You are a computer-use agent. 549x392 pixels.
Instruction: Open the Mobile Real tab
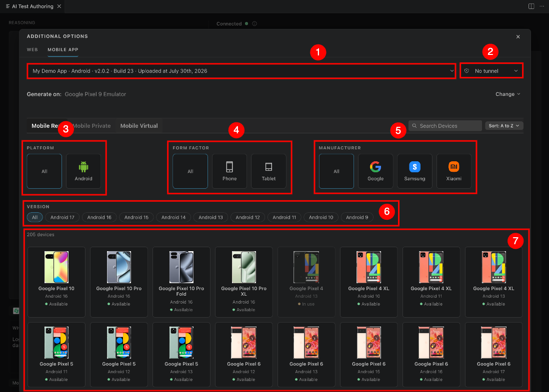[46, 126]
